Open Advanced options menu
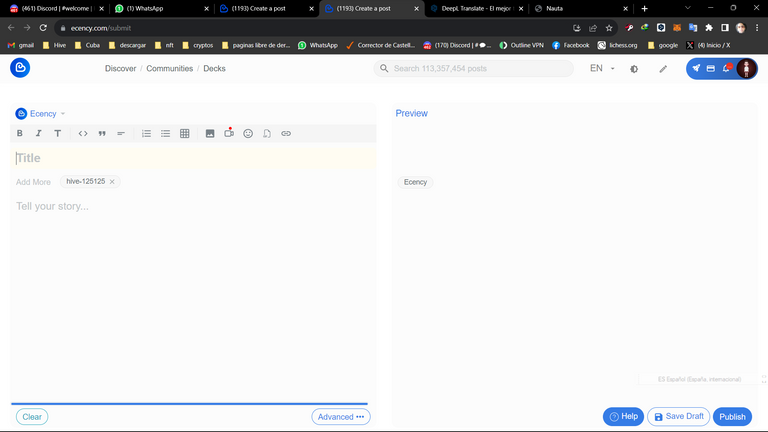The height and width of the screenshot is (432, 768). tap(341, 417)
